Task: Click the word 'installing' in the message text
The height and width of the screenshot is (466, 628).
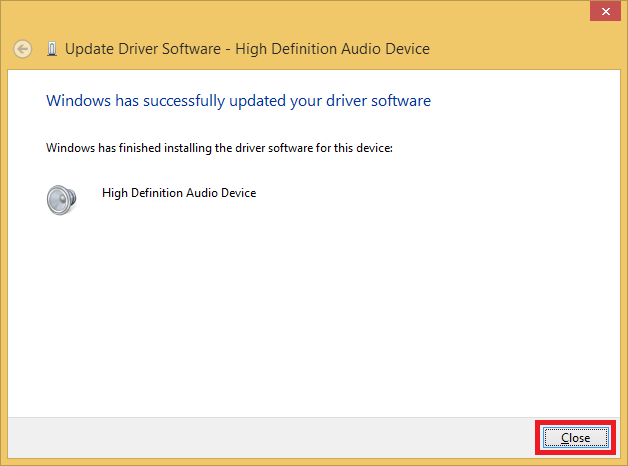Action: (x=188, y=148)
